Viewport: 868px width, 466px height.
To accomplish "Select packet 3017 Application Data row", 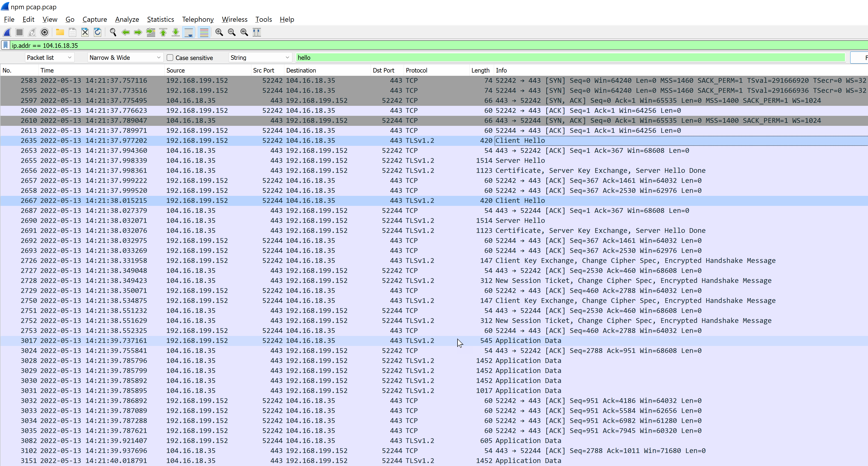I will [434, 341].
